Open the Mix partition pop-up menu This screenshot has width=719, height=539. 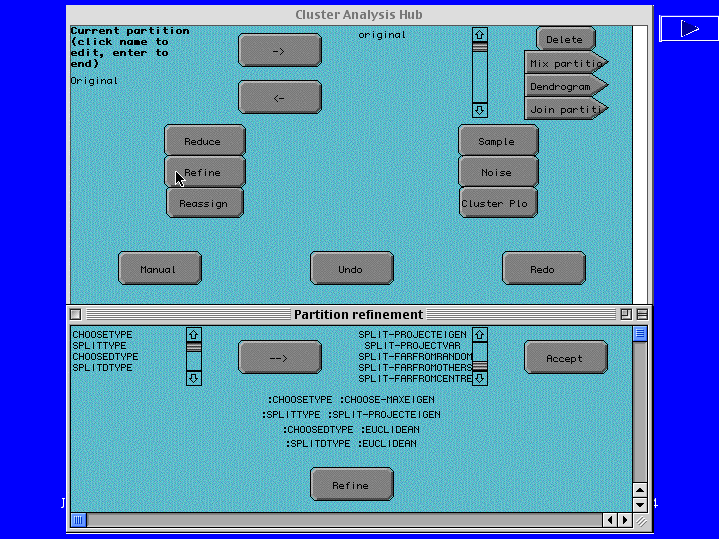tap(566, 63)
